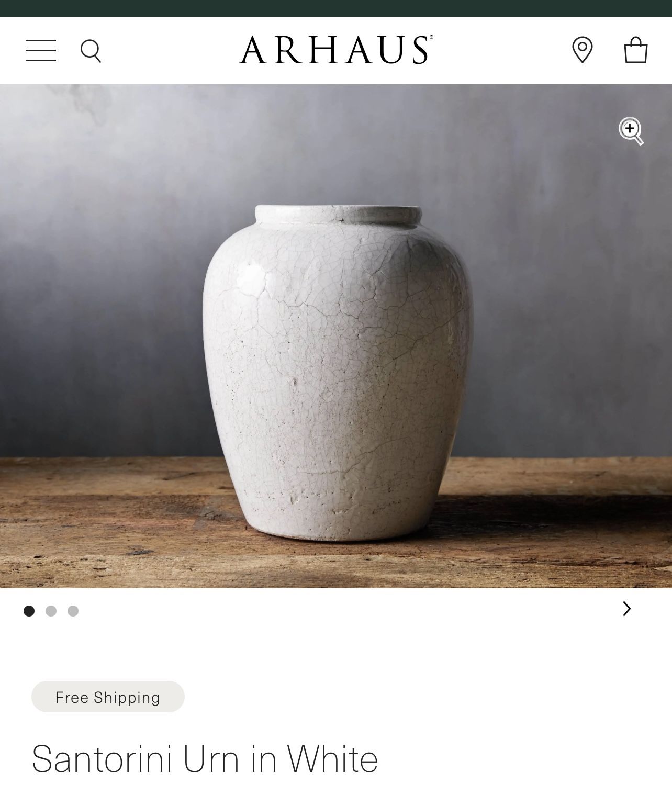Tap the urn's rim opening
Screen dimensions: 672x795
click(x=338, y=213)
